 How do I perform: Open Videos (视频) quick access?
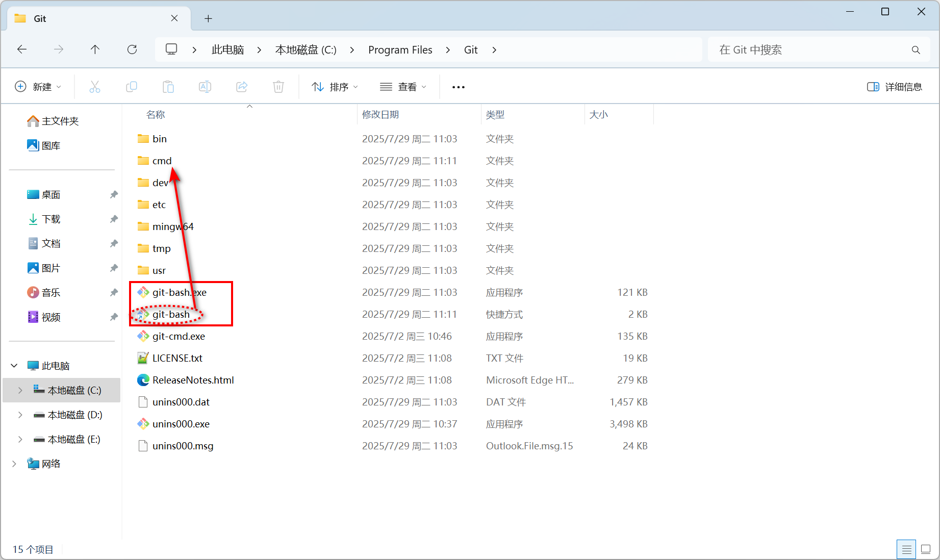44,317
